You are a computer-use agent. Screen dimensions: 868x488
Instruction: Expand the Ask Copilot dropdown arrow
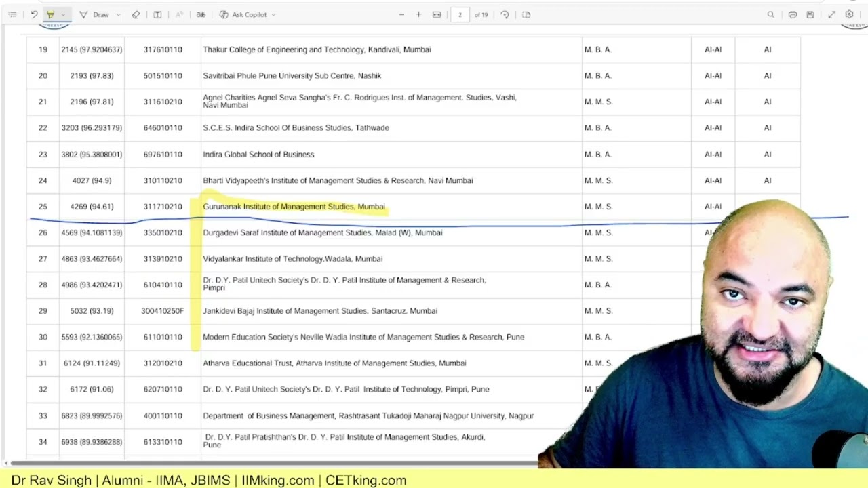point(273,14)
